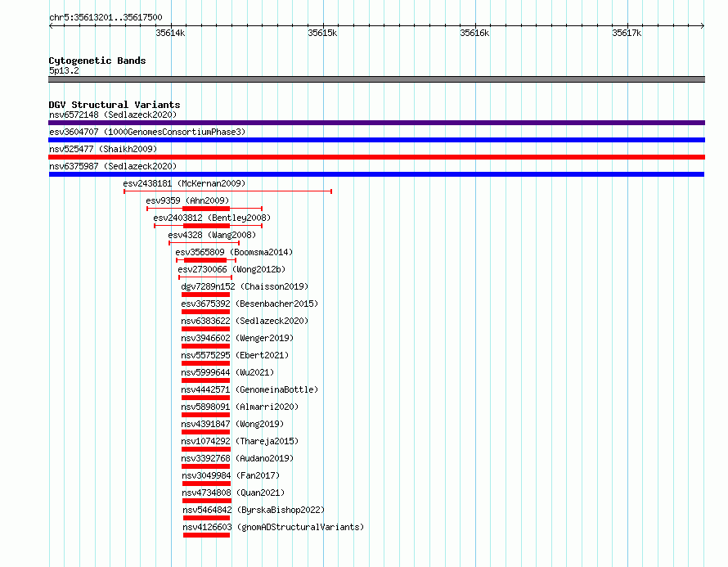The width and height of the screenshot is (728, 567).
Task: Click the 35615k ruler tick label
Action: [322, 33]
